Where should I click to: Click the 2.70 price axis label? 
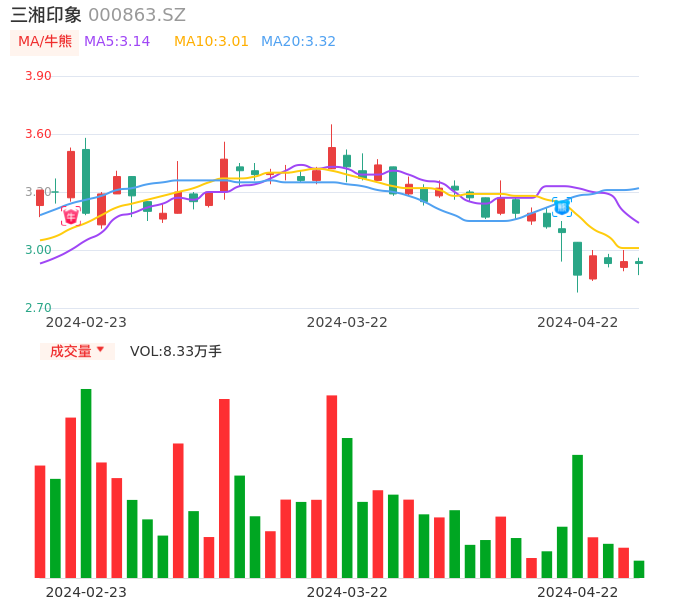click(38, 308)
